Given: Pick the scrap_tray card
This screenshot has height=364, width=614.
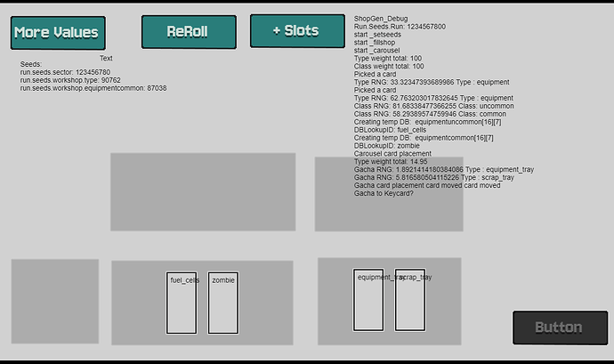Looking at the screenshot, I should pyautogui.click(x=411, y=301).
